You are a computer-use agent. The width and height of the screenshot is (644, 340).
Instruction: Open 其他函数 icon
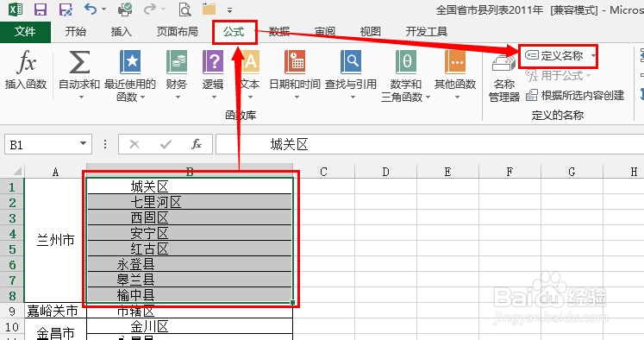point(455,62)
